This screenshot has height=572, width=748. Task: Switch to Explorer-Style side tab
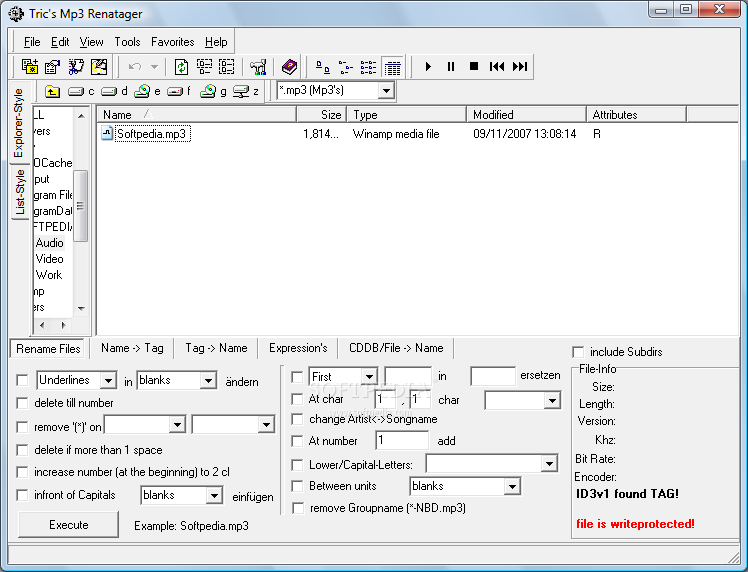pyautogui.click(x=20, y=123)
